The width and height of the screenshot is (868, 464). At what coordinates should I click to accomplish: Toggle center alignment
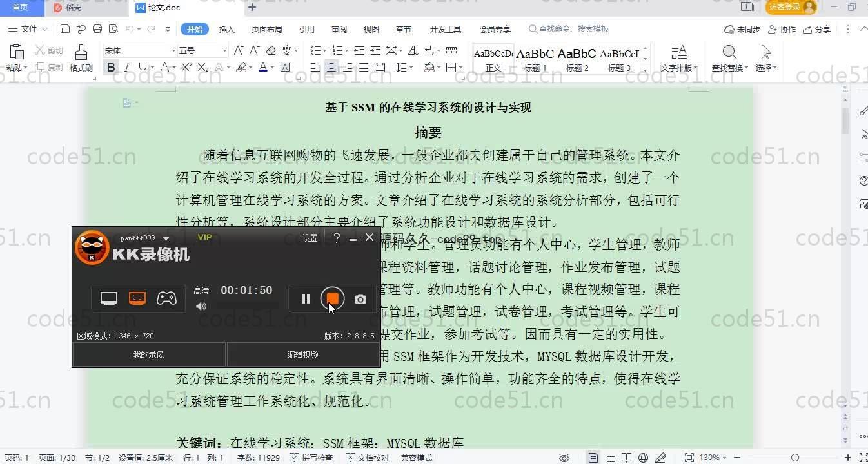click(x=331, y=67)
